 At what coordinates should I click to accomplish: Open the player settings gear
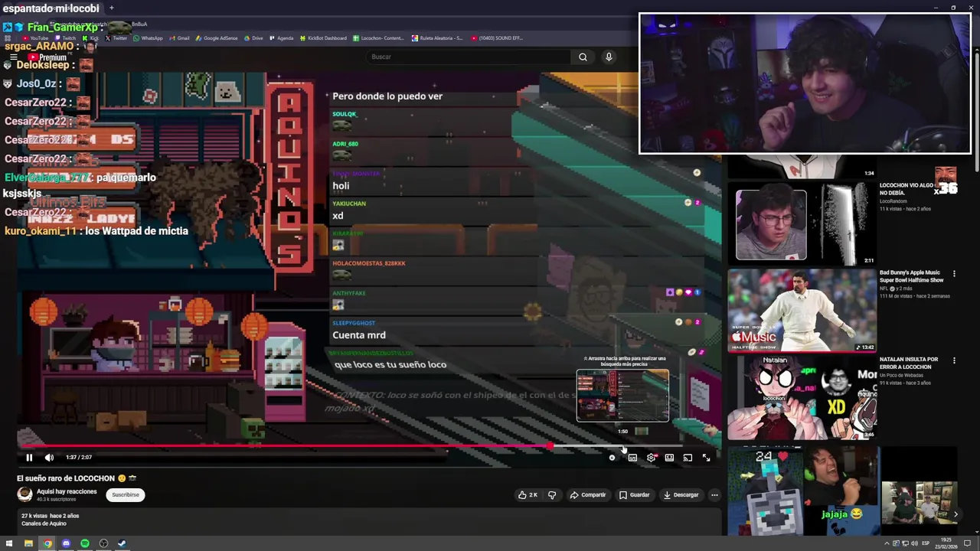coord(651,458)
